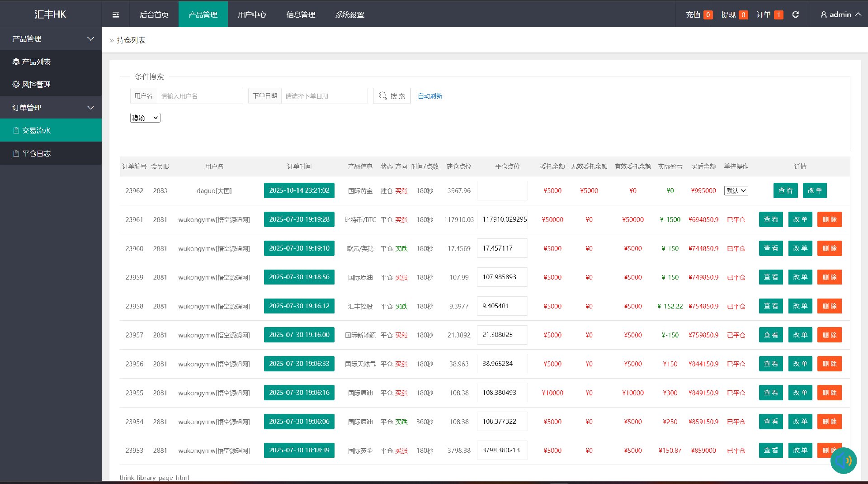
Task: Click the 下单日期 date picker field
Action: (x=324, y=96)
